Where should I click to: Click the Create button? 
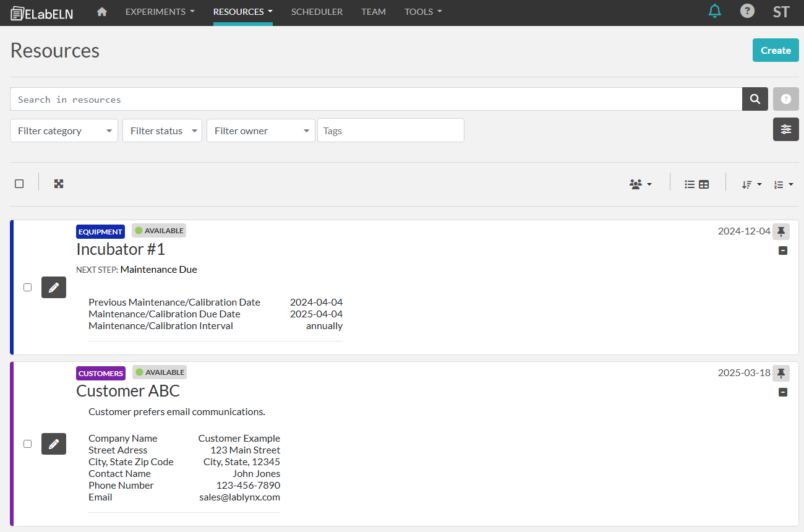pos(775,50)
